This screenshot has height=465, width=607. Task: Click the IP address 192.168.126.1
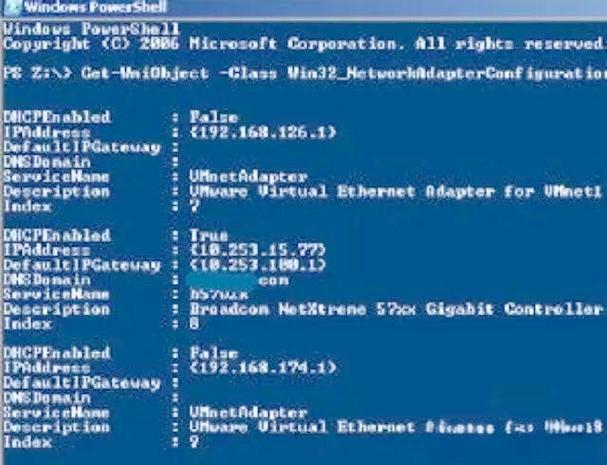point(263,132)
